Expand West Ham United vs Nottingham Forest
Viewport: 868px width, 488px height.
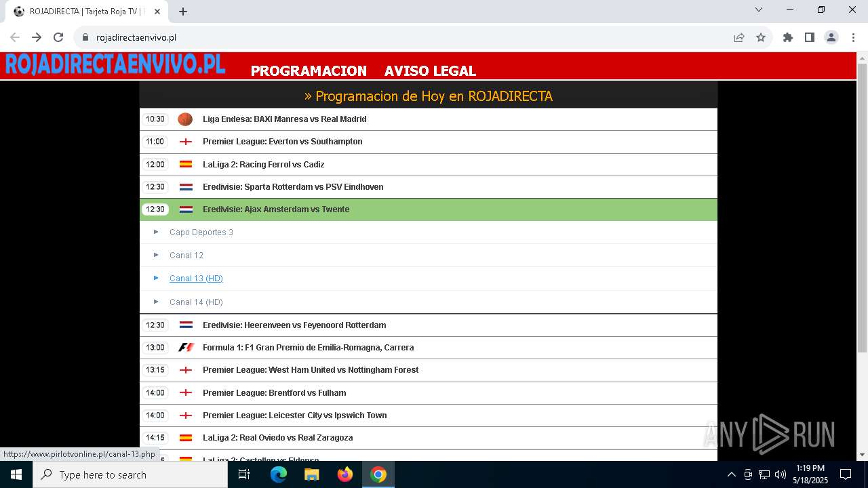click(x=428, y=370)
